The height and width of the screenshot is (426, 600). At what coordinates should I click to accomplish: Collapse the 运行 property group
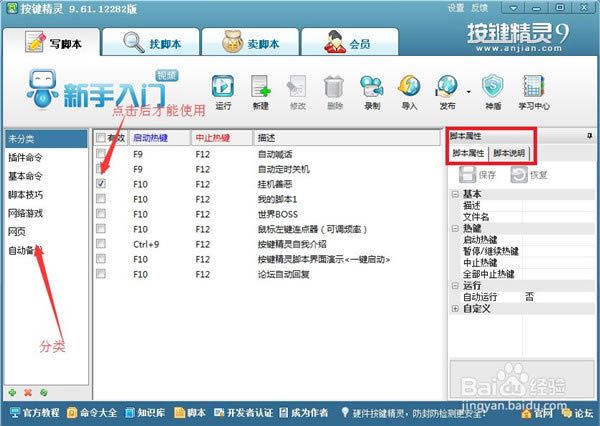[455, 286]
